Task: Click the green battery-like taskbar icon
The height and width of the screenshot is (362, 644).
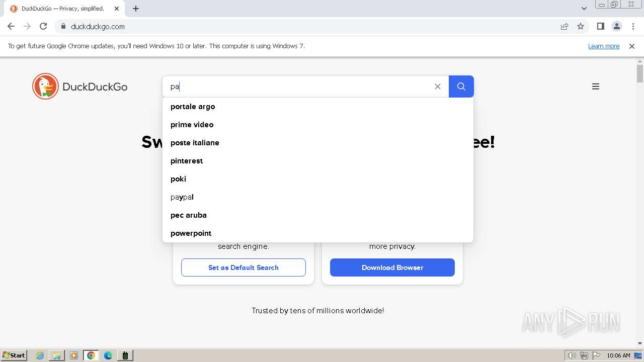Action: [x=125, y=355]
